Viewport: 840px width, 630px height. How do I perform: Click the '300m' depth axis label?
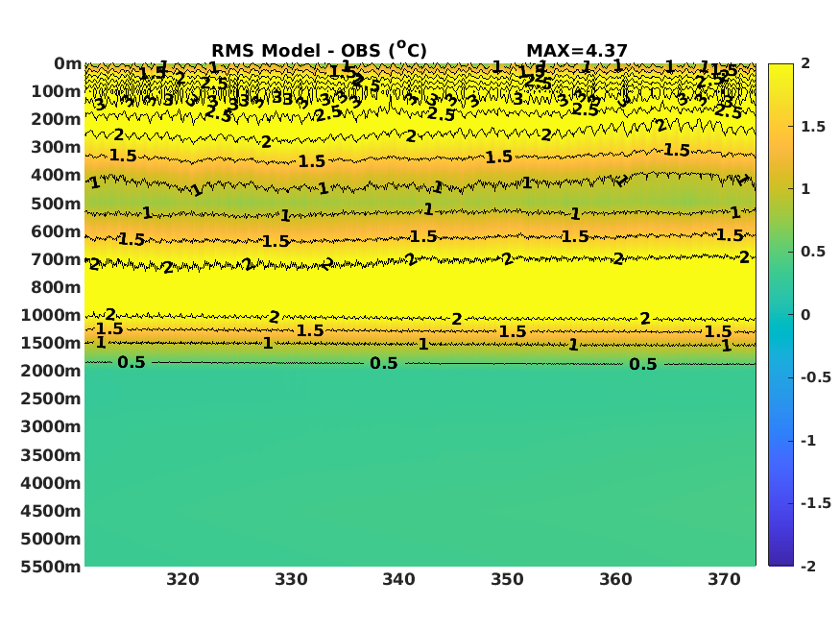pyautogui.click(x=57, y=147)
